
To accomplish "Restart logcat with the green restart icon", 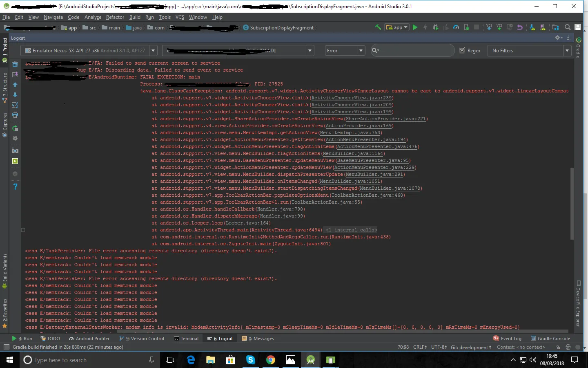I will [x=15, y=128].
